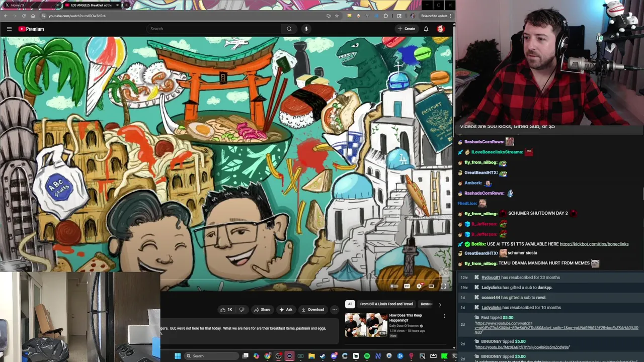Screen dimensions: 644x362
Task: Open a new browser tab
Action: (x=126, y=5)
